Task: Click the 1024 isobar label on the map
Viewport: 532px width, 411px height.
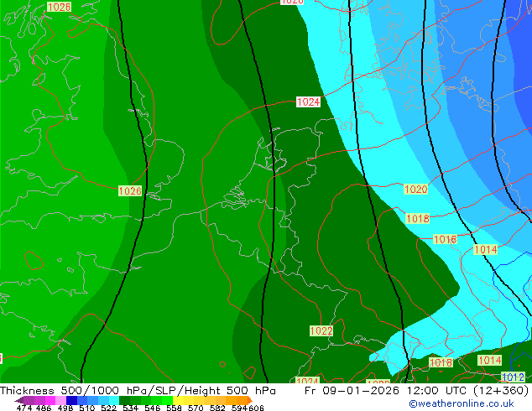Action: [x=308, y=101]
